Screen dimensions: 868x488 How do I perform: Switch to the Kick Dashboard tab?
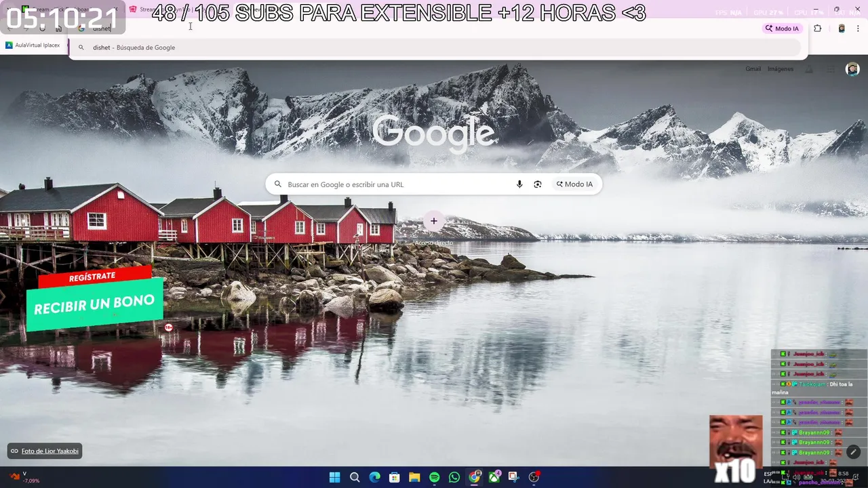point(64,9)
